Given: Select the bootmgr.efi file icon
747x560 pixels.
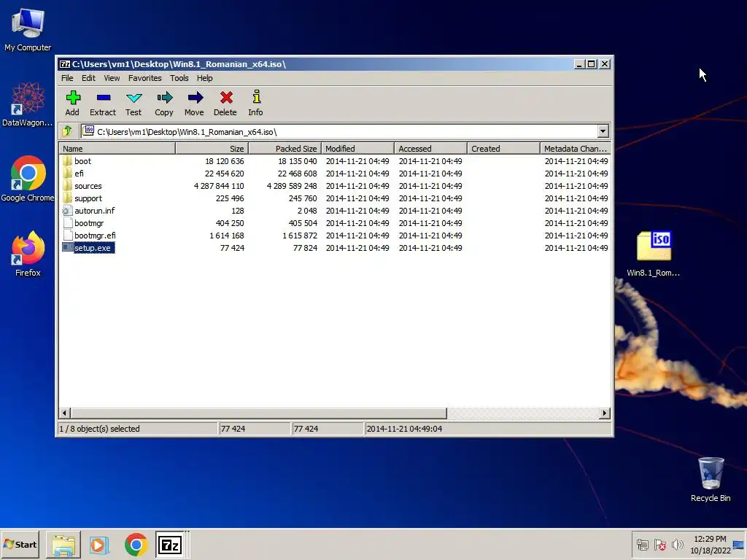Looking at the screenshot, I should [67, 236].
